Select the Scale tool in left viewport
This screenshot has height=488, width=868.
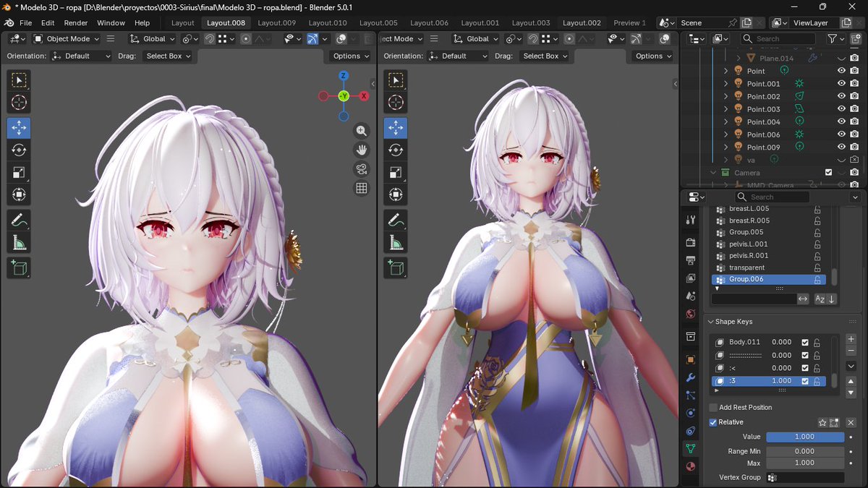(19, 172)
